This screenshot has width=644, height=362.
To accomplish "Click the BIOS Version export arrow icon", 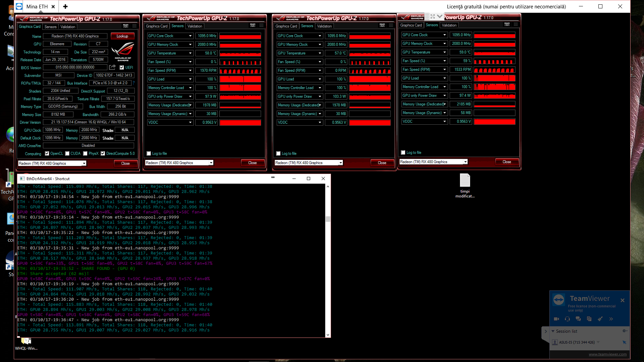I will 112,67.
